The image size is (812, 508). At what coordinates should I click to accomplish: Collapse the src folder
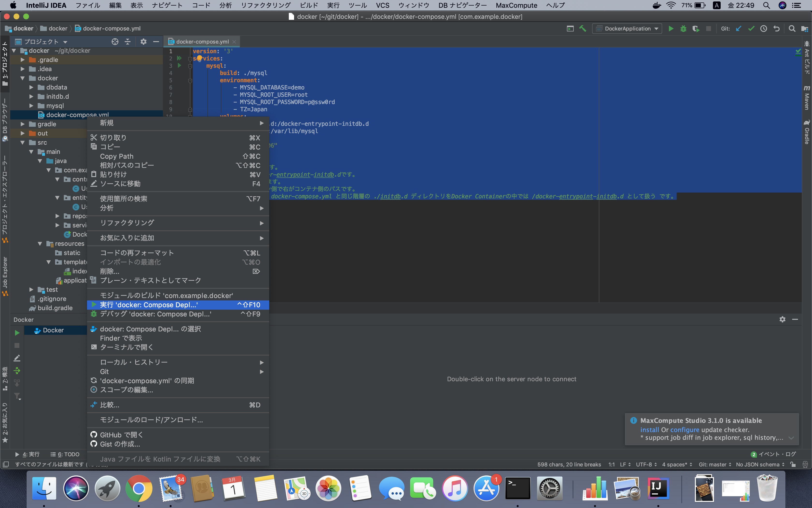[x=22, y=142]
